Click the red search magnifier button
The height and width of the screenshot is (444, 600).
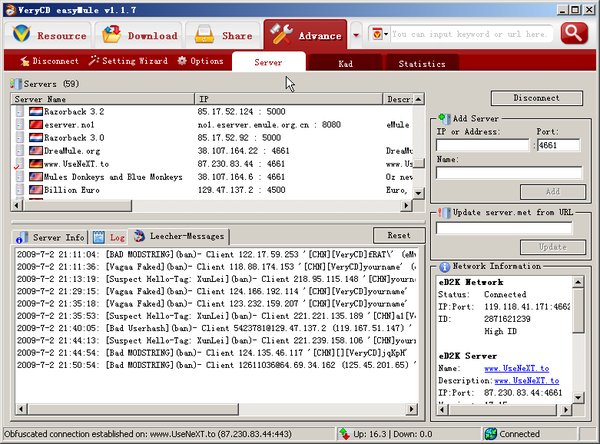click(574, 34)
